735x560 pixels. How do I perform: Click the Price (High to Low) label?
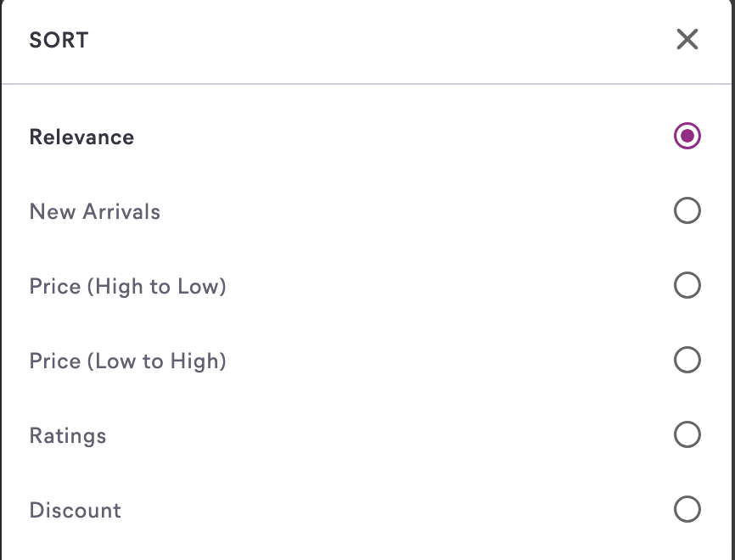(127, 287)
